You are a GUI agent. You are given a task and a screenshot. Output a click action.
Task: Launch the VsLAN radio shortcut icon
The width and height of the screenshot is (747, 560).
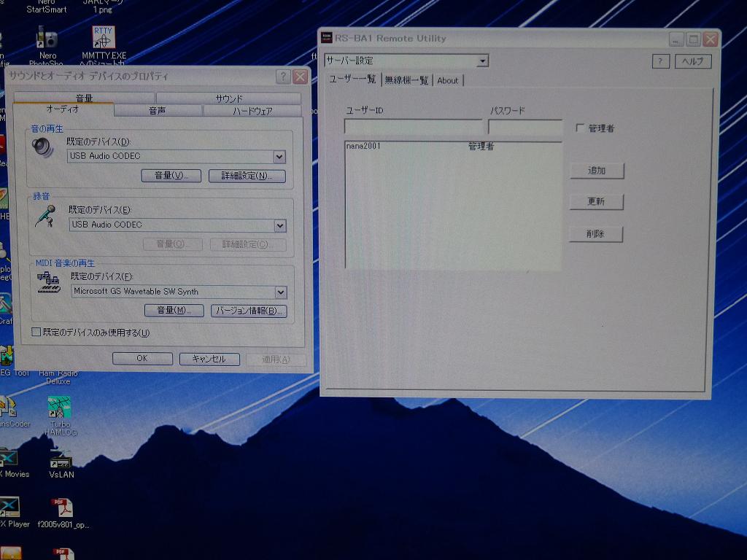[x=61, y=460]
